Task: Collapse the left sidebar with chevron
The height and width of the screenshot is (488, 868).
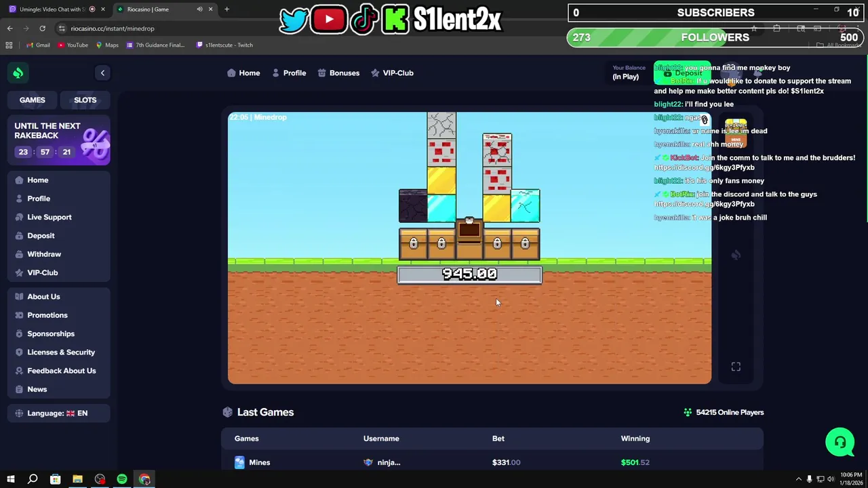Action: point(102,73)
